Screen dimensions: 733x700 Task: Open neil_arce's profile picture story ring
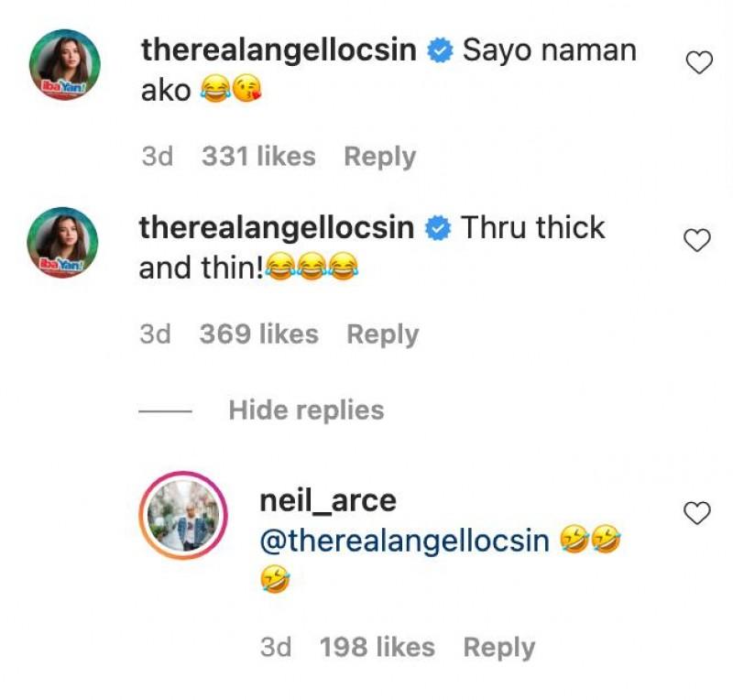pyautogui.click(x=180, y=516)
